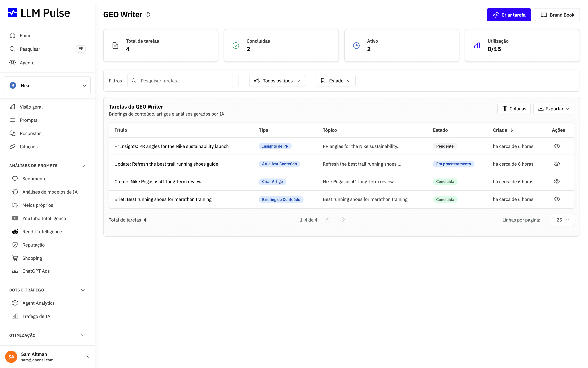Image resolution: width=588 pixels, height=368 pixels.
Task: Open the Estado filter dropdown
Action: point(336,81)
